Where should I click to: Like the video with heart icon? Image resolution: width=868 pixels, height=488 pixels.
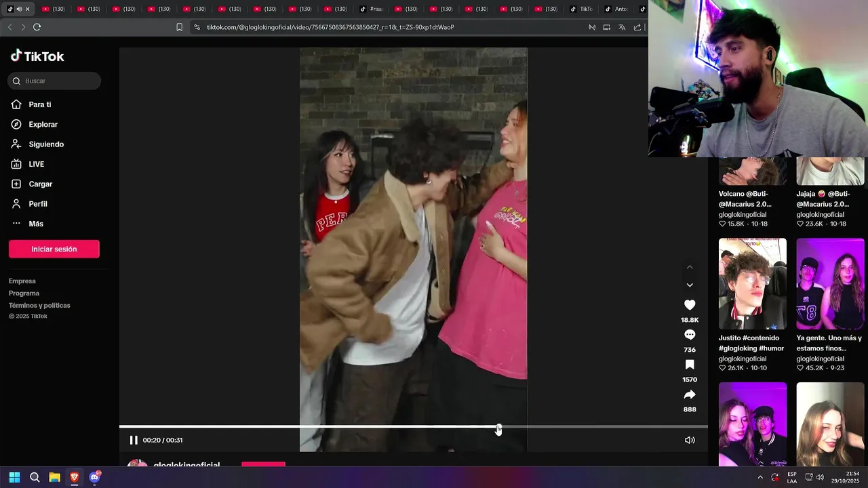690,305
